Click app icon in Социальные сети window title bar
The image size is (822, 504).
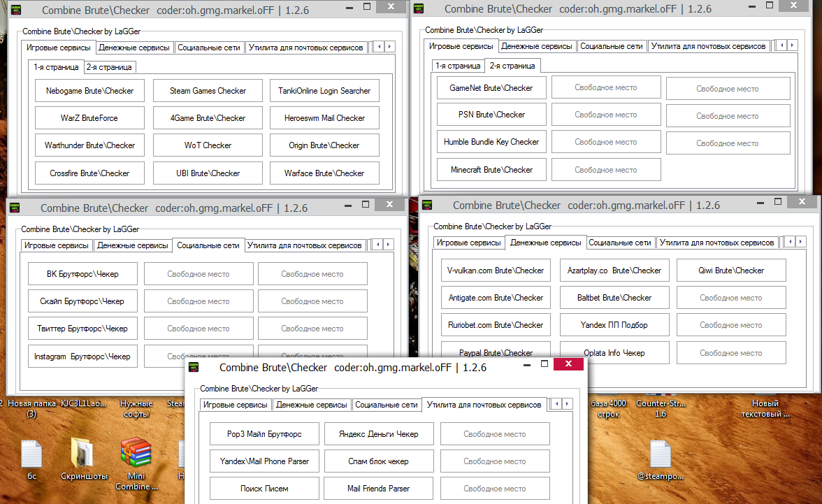coord(15,208)
